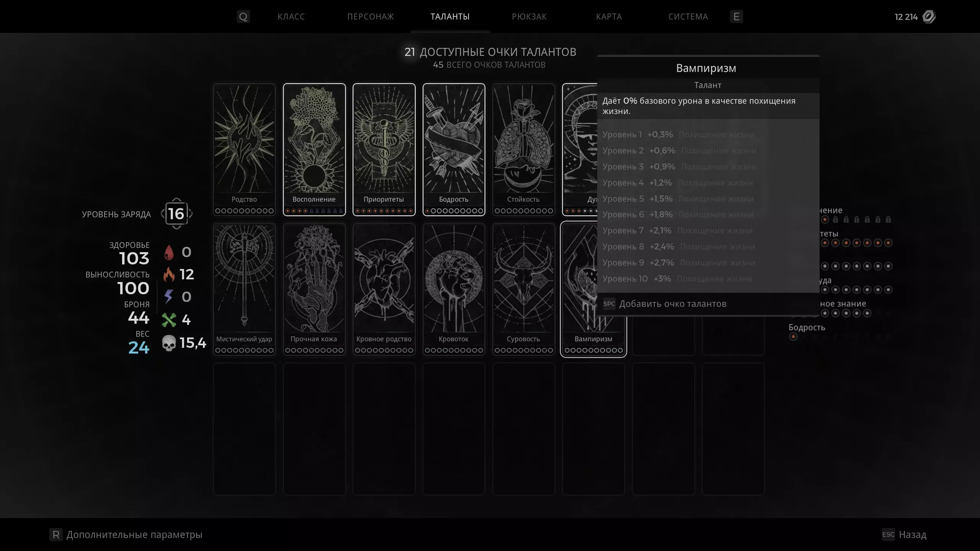980x551 pixels.
Task: Switch to the Класс tab
Action: point(291,16)
